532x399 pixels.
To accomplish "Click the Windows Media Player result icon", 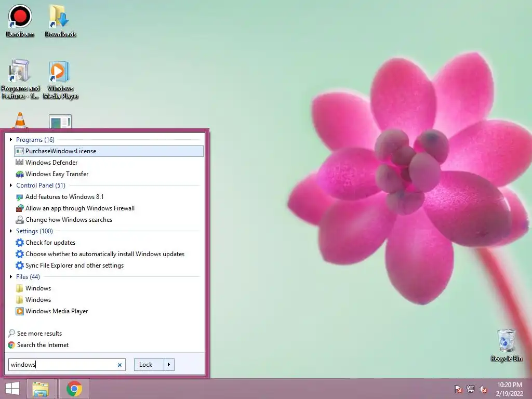I will pyautogui.click(x=20, y=311).
